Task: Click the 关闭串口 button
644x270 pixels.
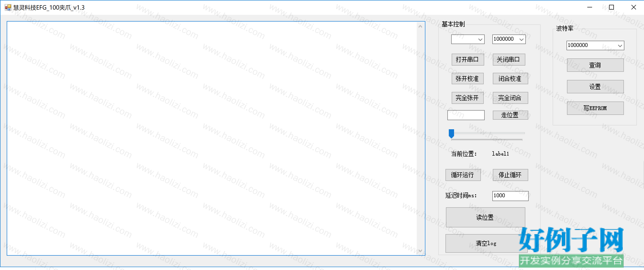Action: 509,60
